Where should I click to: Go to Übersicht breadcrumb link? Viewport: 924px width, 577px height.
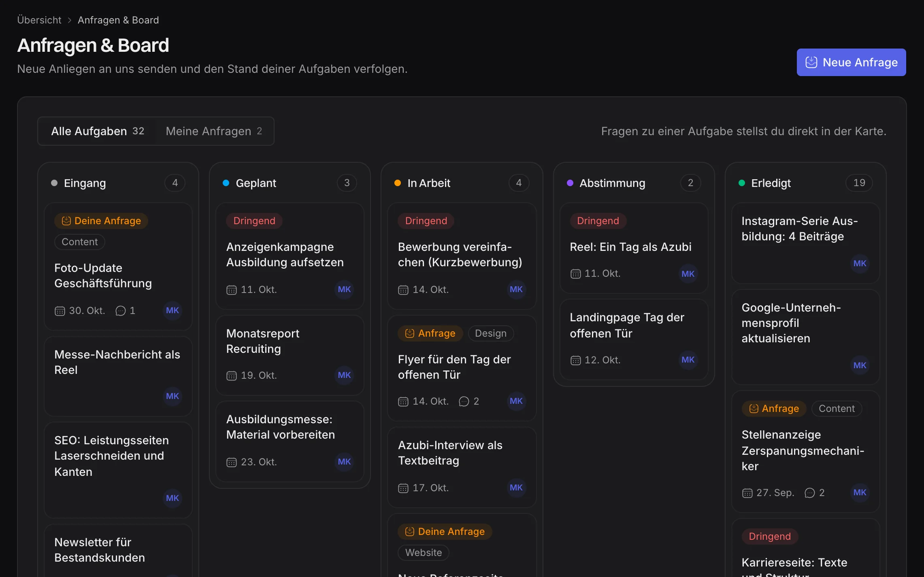pyautogui.click(x=39, y=20)
